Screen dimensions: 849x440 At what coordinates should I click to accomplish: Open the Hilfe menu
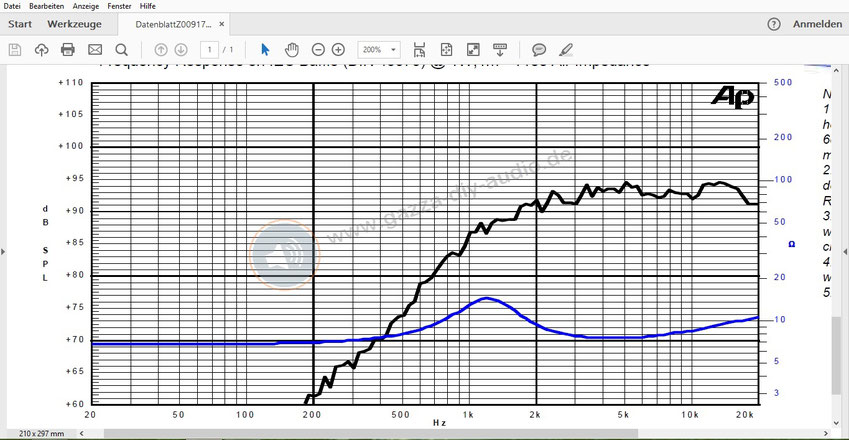click(148, 6)
